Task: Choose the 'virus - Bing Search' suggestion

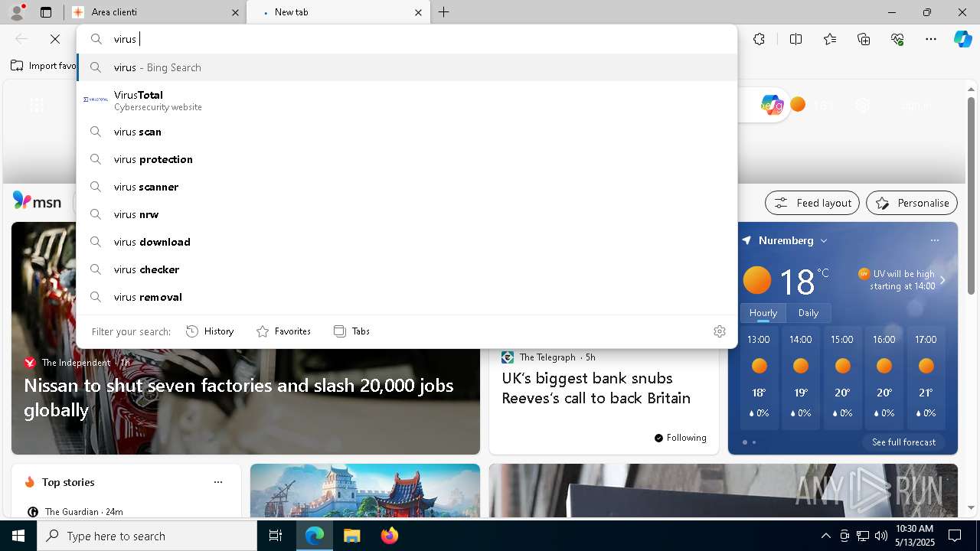Action: coord(407,67)
